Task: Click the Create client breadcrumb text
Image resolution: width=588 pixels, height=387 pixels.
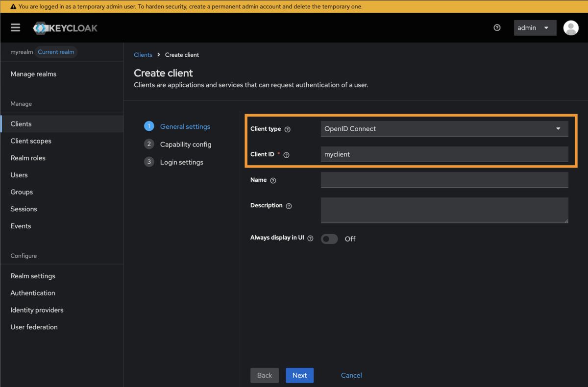Action: [x=182, y=55]
